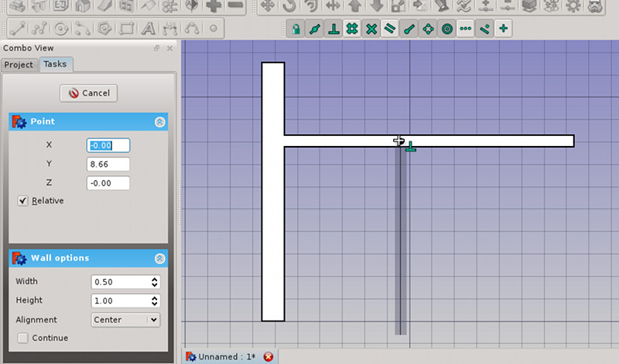619x364 pixels.
Task: Toggle grid snap icon
Action: [x=352, y=29]
